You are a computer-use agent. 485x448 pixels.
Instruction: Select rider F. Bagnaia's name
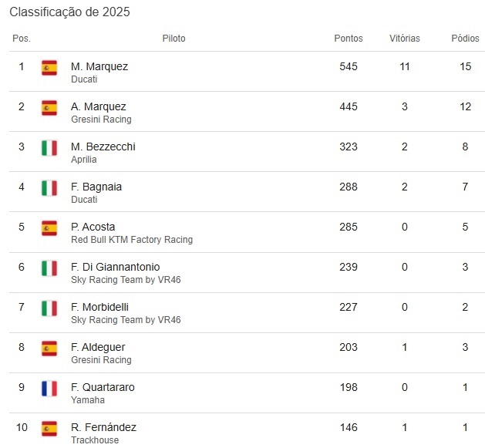tap(96, 187)
